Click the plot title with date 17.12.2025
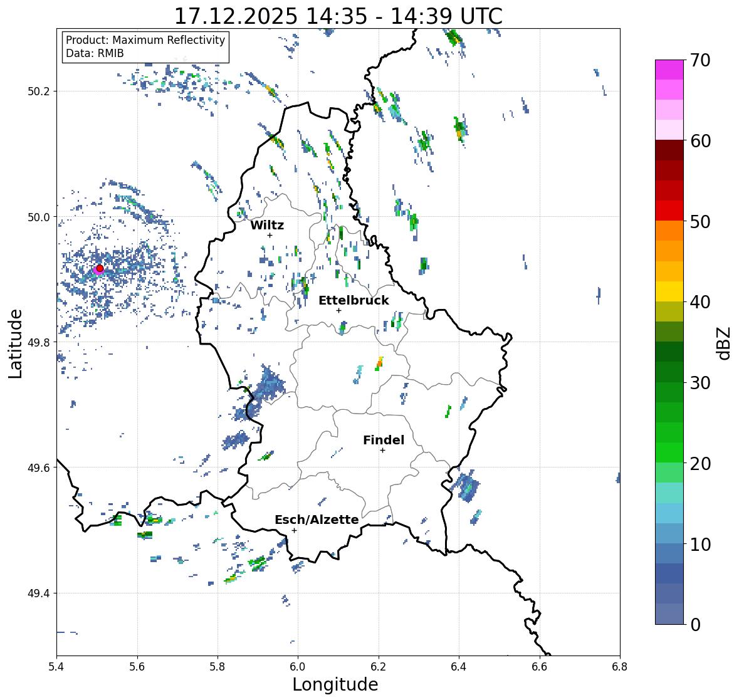This screenshot has height=700, width=739. click(338, 16)
